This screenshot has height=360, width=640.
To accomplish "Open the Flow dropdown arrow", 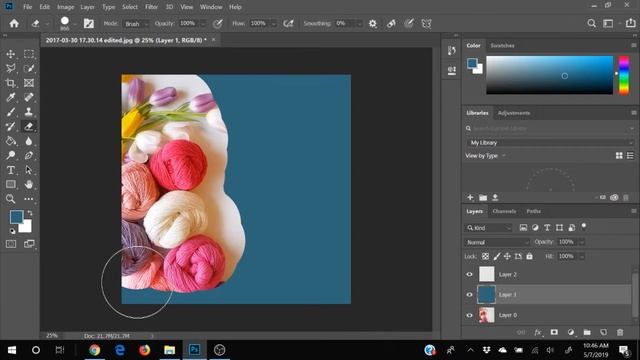I will pyautogui.click(x=273, y=24).
